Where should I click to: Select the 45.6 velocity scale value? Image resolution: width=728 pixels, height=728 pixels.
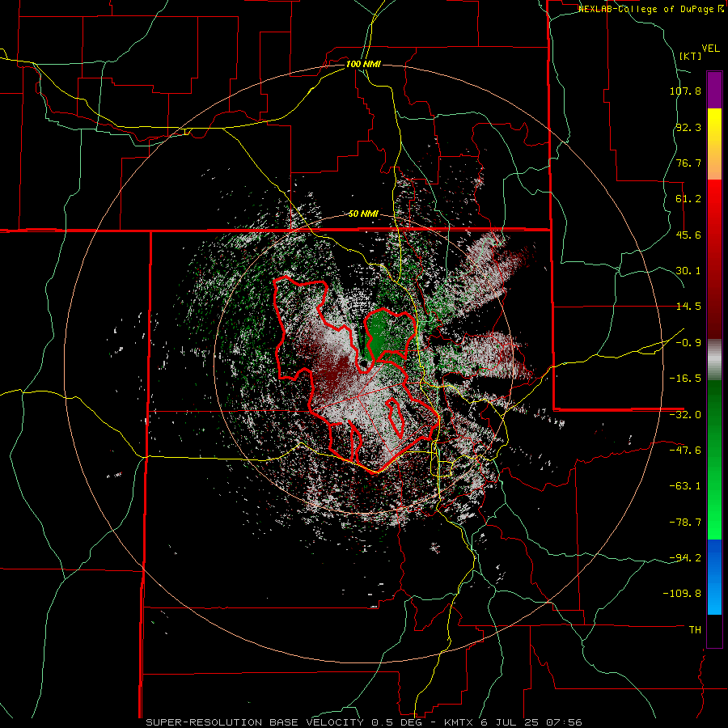coord(688,235)
